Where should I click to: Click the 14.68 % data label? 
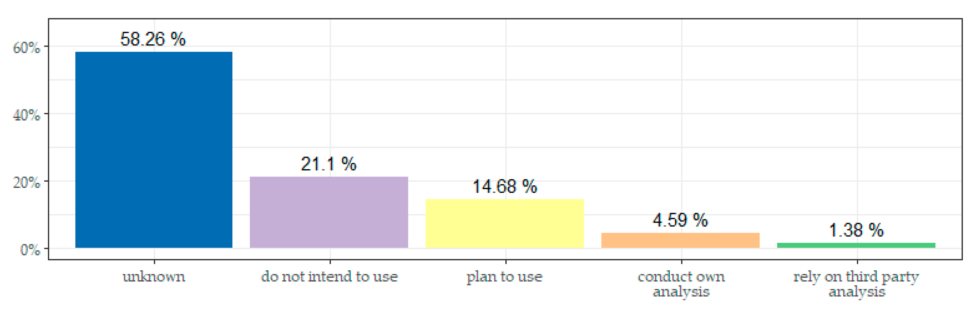click(x=505, y=187)
